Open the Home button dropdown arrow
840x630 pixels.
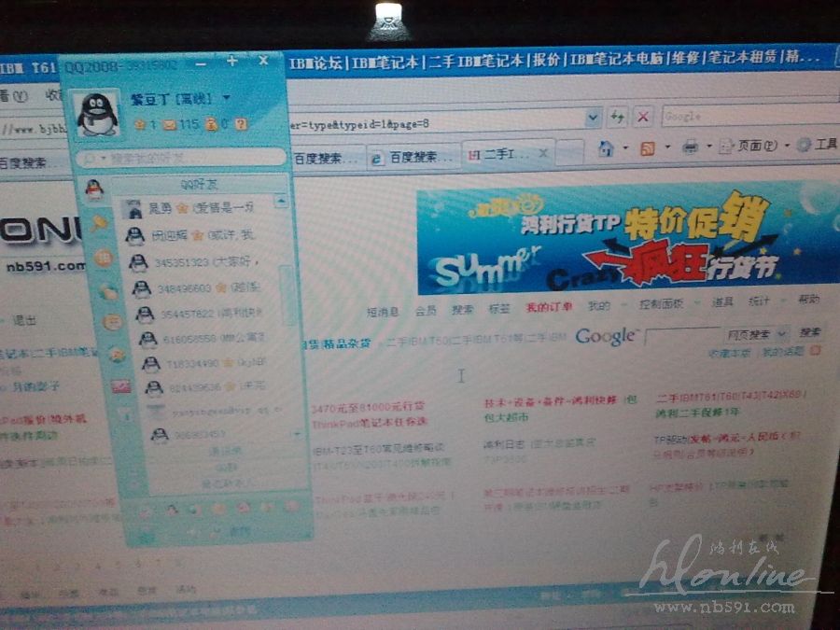pyautogui.click(x=625, y=147)
